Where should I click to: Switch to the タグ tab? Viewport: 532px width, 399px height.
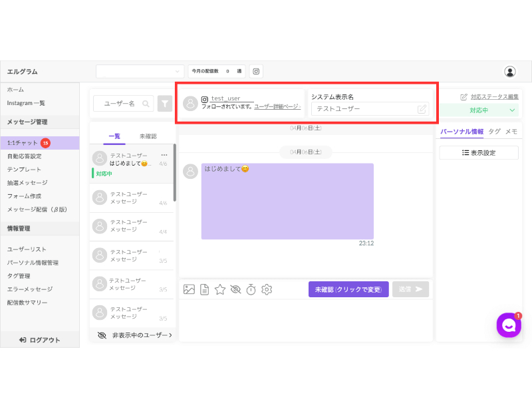[x=494, y=131]
